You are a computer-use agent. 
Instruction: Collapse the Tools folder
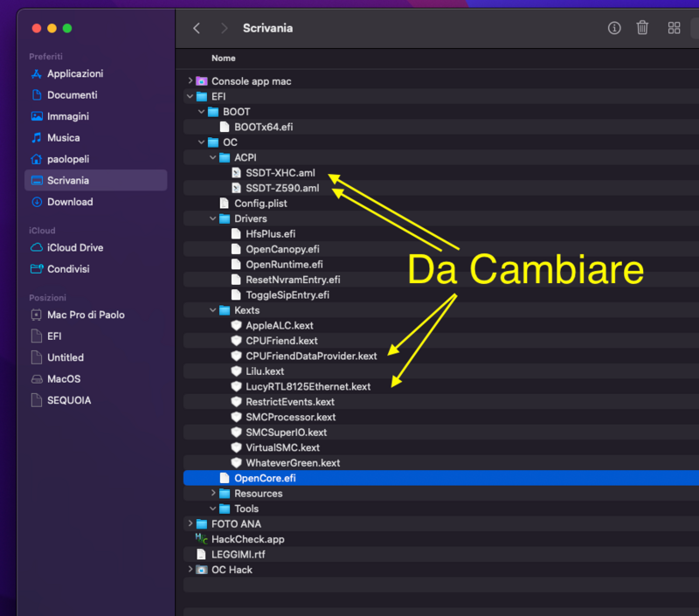tap(213, 509)
